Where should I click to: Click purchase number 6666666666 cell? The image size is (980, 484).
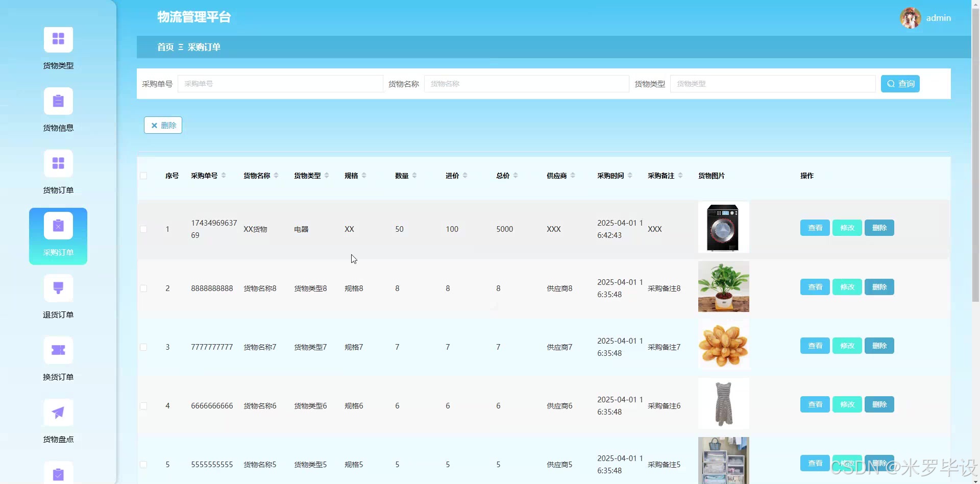(212, 406)
